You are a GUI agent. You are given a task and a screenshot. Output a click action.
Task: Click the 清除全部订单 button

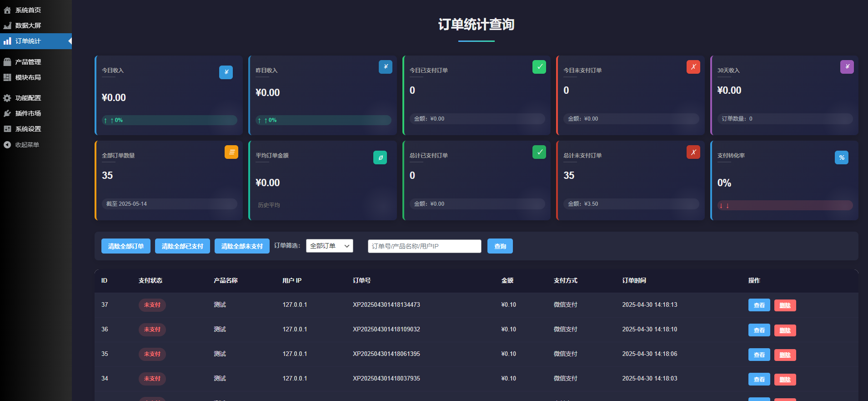(x=126, y=246)
